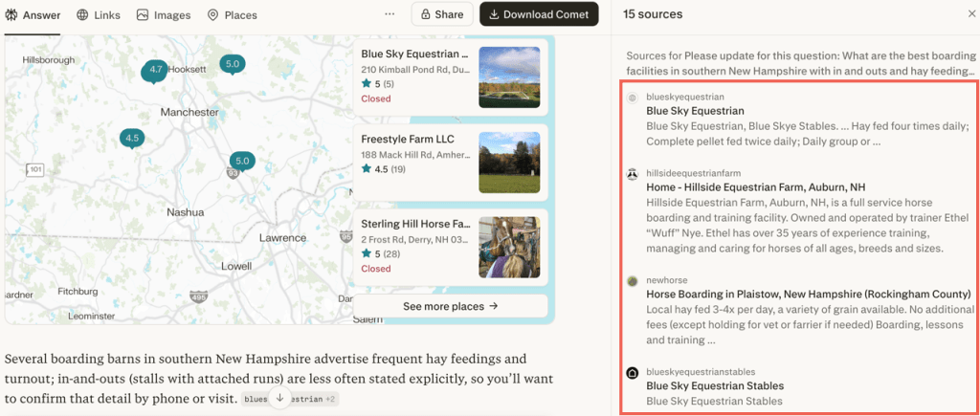Open the Freestyle Farm LLC photo thumbnail
The image size is (980, 416).
coord(509,162)
